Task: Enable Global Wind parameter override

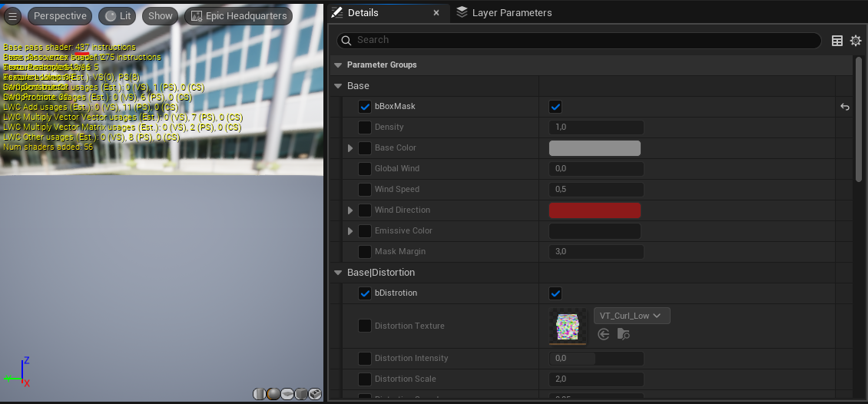Action: (x=365, y=169)
